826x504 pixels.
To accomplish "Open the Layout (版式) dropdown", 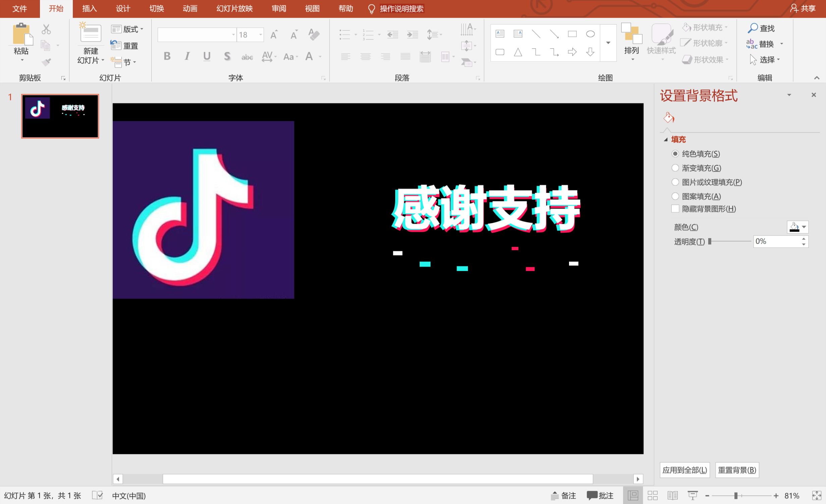I will (x=127, y=29).
